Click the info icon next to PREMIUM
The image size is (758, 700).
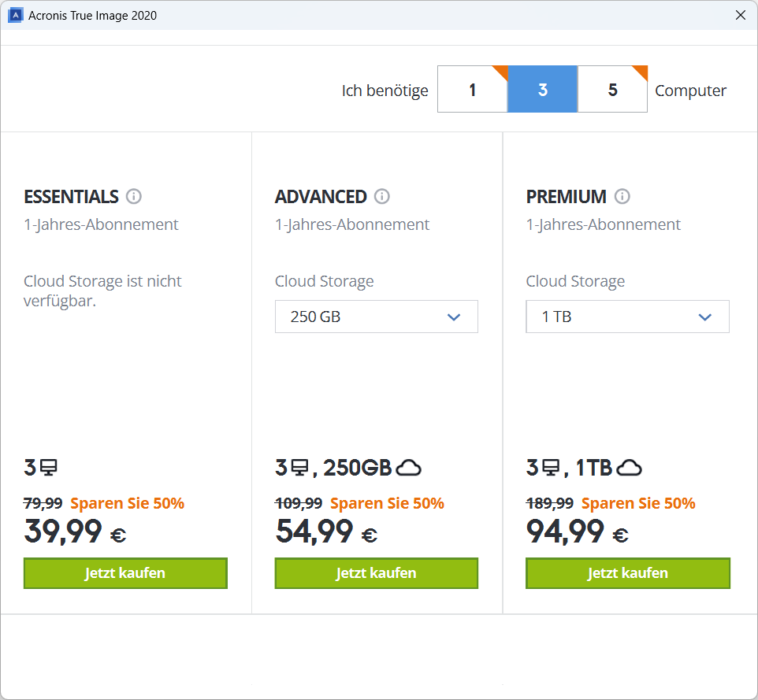coord(622,196)
